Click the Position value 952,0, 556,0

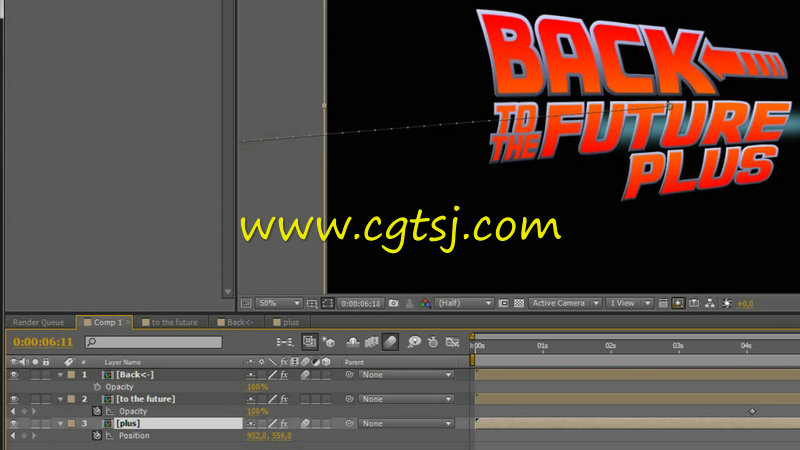coord(269,436)
